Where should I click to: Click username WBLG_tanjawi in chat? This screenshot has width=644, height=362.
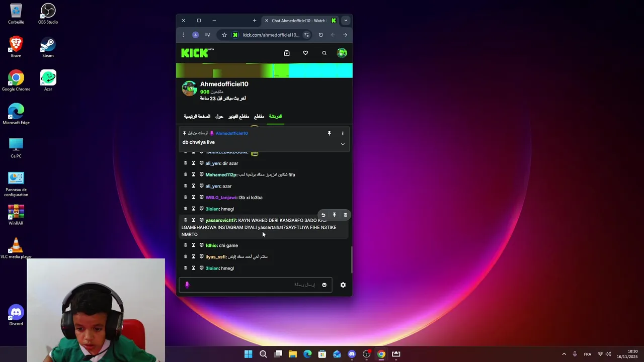click(x=220, y=198)
